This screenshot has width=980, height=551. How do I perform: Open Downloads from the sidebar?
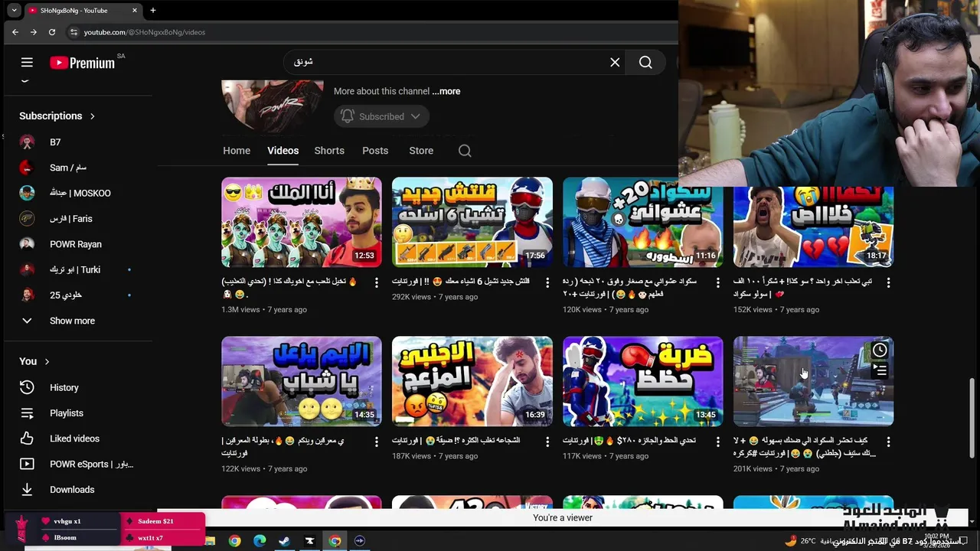pos(71,490)
